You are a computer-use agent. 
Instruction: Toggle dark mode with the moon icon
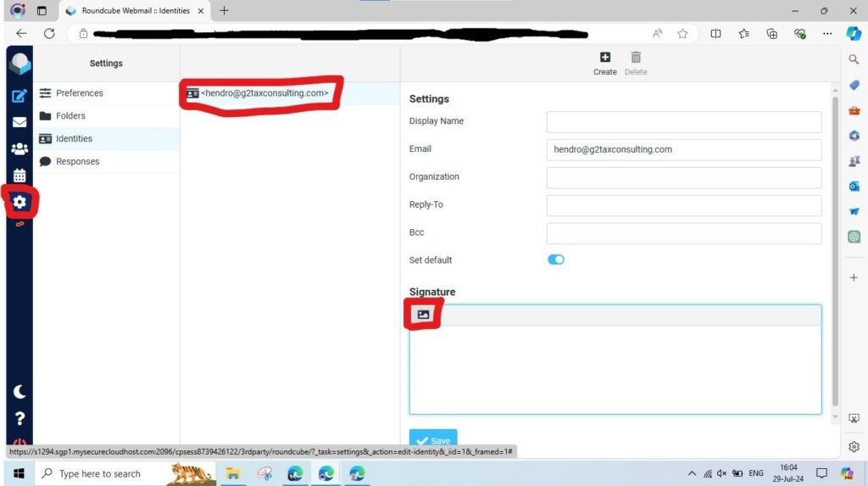coord(19,392)
